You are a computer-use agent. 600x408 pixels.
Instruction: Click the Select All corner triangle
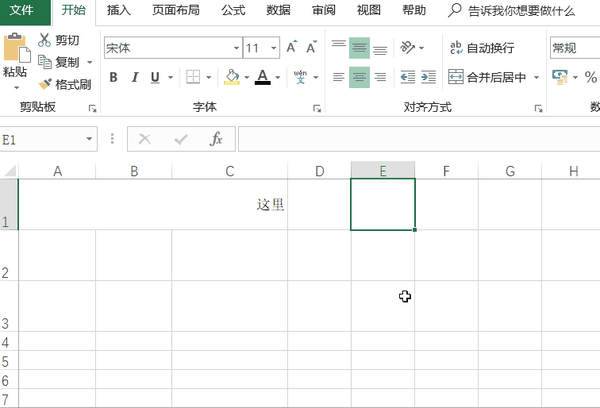pyautogui.click(x=10, y=170)
